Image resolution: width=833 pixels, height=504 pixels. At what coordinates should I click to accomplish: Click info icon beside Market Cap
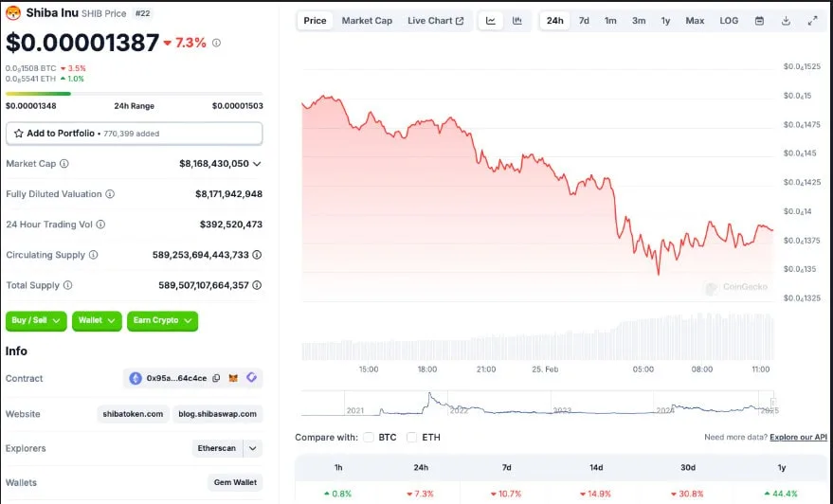pos(64,164)
